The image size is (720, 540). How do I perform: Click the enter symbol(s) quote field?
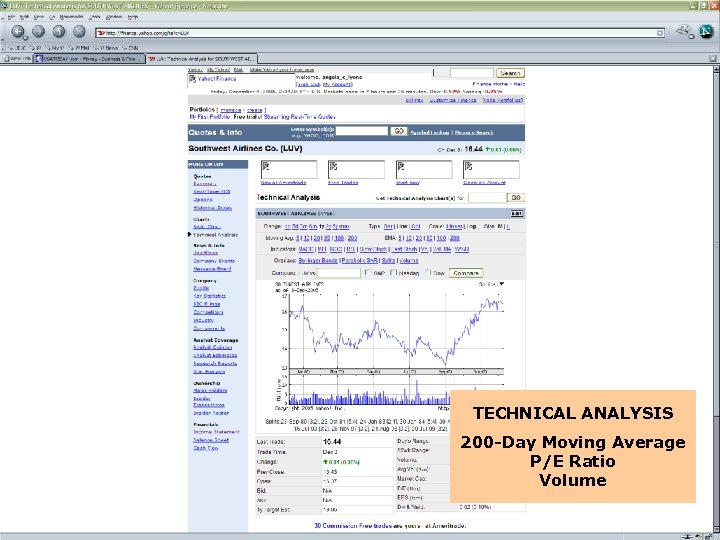362,131
